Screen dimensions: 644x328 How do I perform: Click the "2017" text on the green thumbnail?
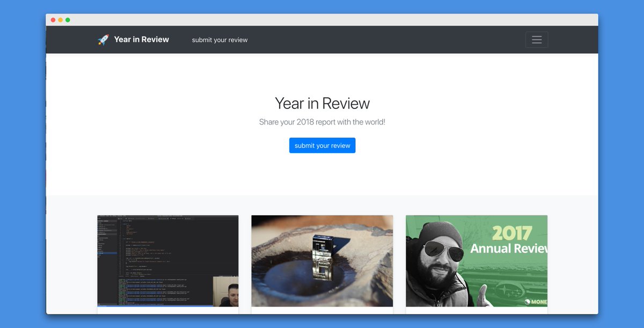511,234
